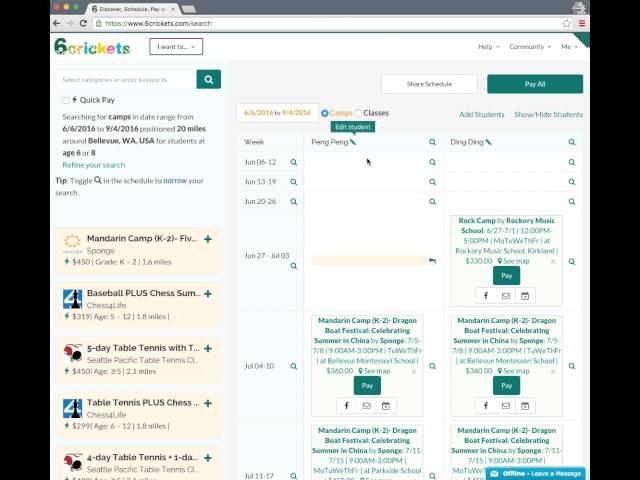Screen dimensions: 640x480
Task: Open the Chrome menu icon
Action: point(582,23)
